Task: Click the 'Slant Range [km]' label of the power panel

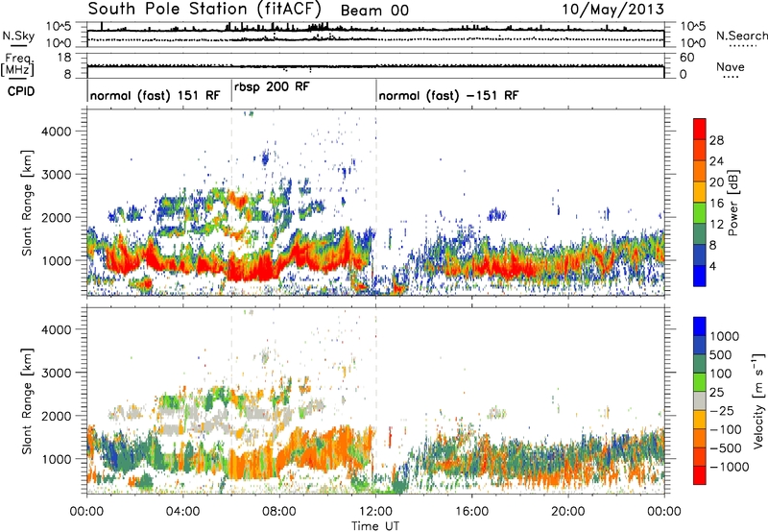Action: tap(27, 203)
